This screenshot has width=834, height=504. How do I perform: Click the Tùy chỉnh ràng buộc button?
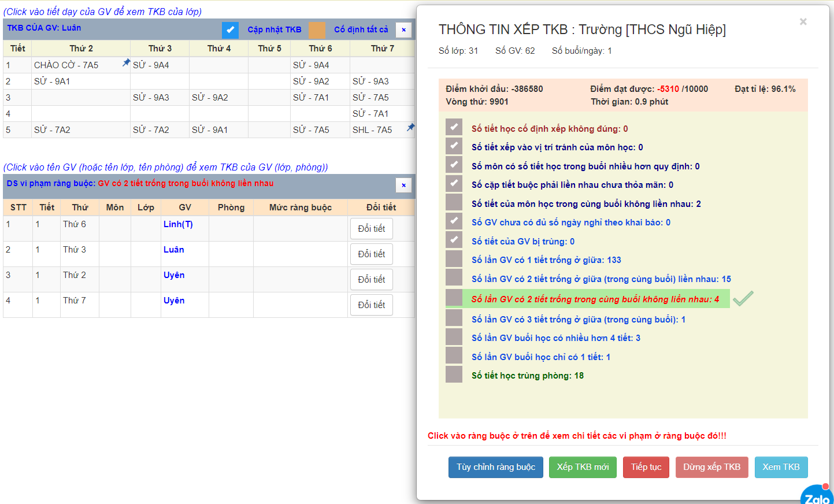point(495,467)
